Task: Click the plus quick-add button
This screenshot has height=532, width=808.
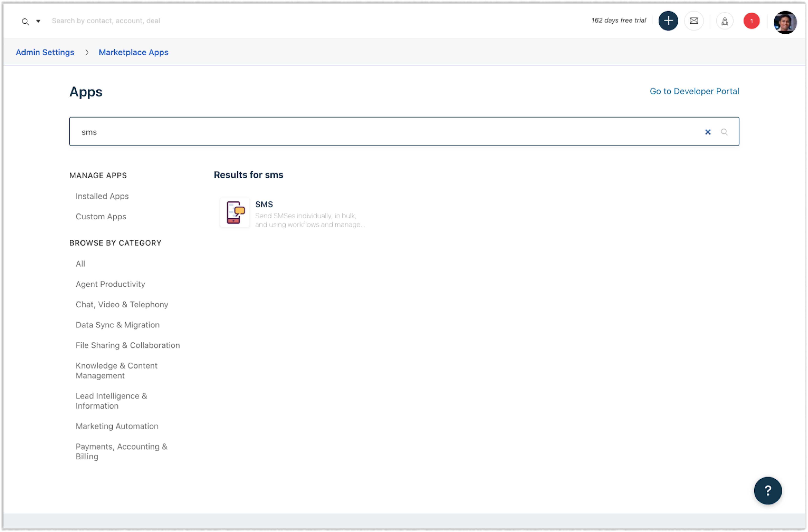Action: 668,21
